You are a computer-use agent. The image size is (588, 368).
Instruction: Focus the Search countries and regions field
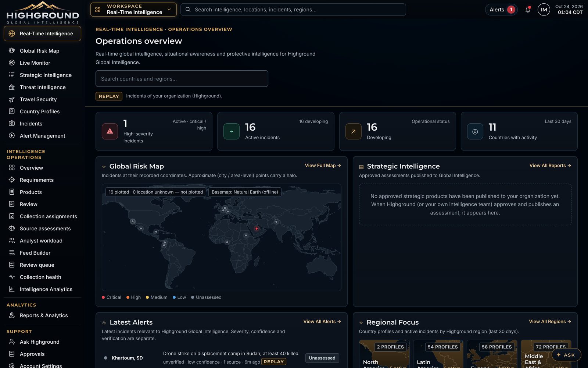[182, 79]
